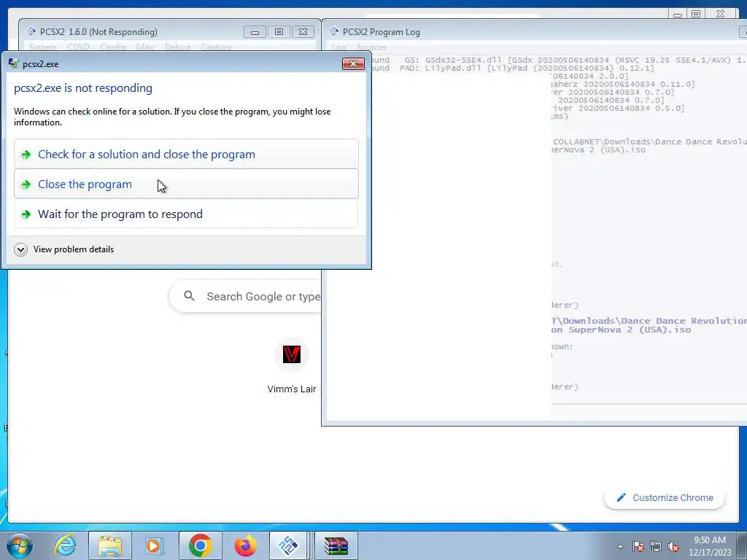Open CDVD menu in PCSX2 window
Viewport: 747px width, 560px height.
coord(78,47)
